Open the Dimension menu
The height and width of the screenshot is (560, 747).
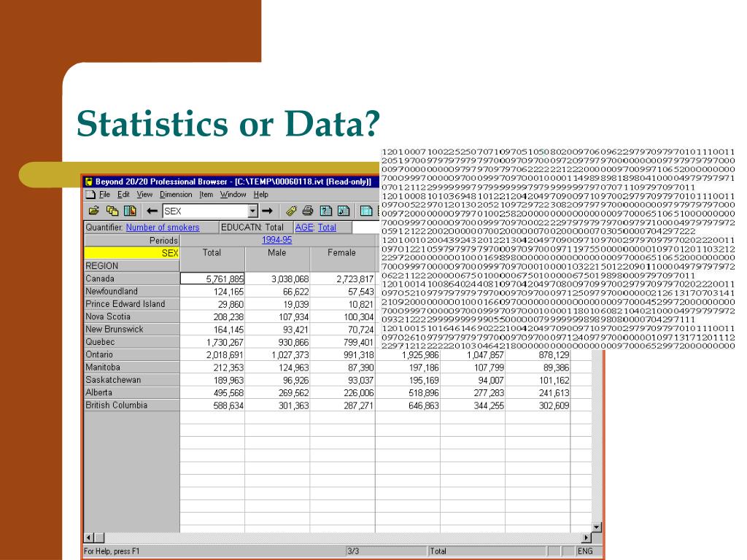pyautogui.click(x=176, y=194)
